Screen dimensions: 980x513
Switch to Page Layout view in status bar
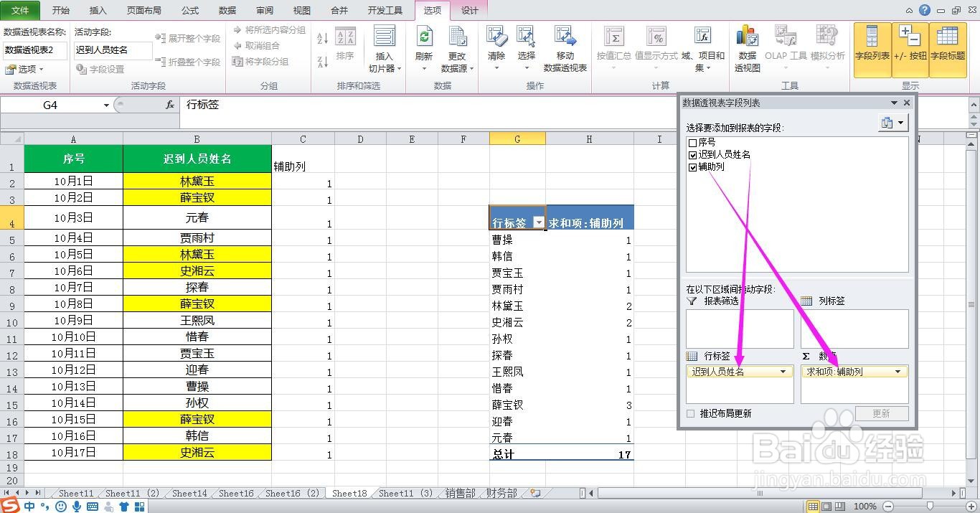(x=826, y=506)
